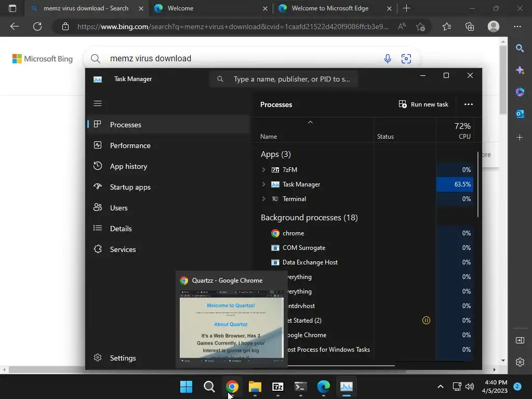The image size is (532, 399).
Task: Open Users page in Task Manager
Action: [169, 208]
